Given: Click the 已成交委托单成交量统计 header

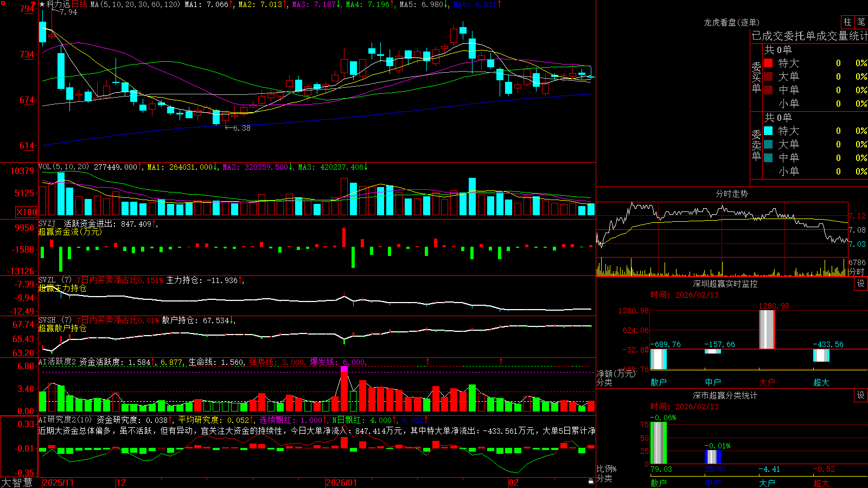Looking at the screenshot, I should [x=809, y=36].
